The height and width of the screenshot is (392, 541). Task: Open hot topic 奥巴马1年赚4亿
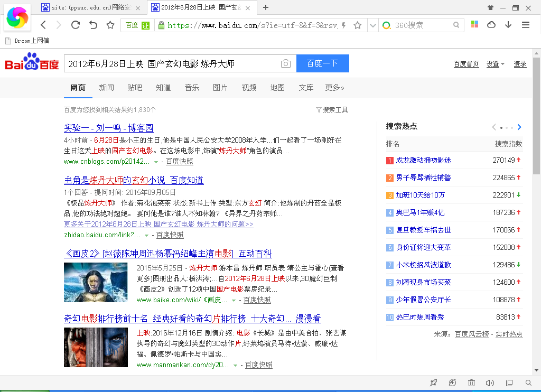tap(420, 212)
